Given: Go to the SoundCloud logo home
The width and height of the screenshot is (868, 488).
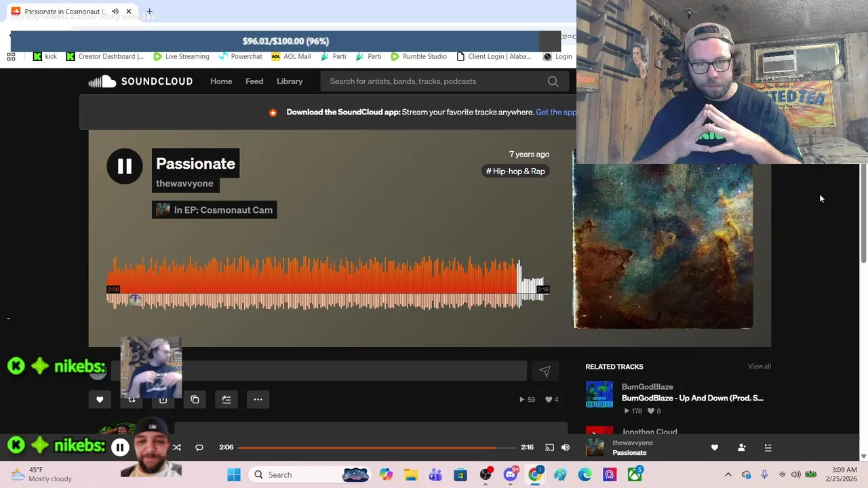Looking at the screenshot, I should click(x=140, y=81).
